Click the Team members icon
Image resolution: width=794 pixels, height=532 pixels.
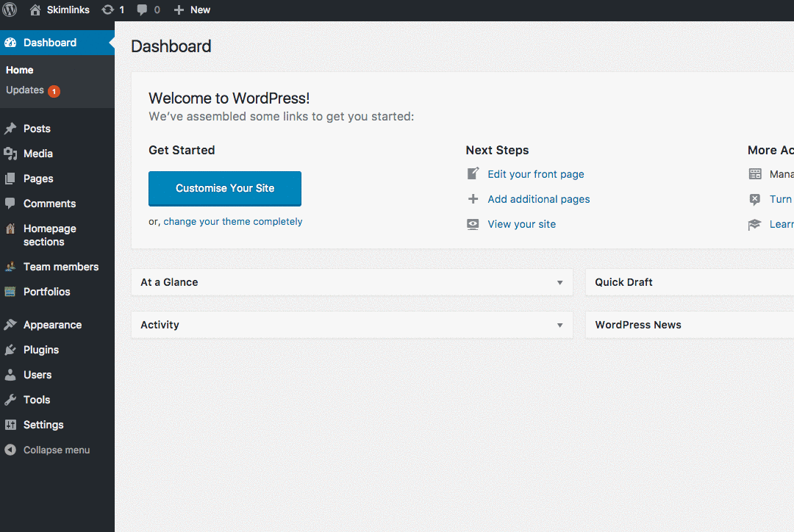pyautogui.click(x=10, y=266)
